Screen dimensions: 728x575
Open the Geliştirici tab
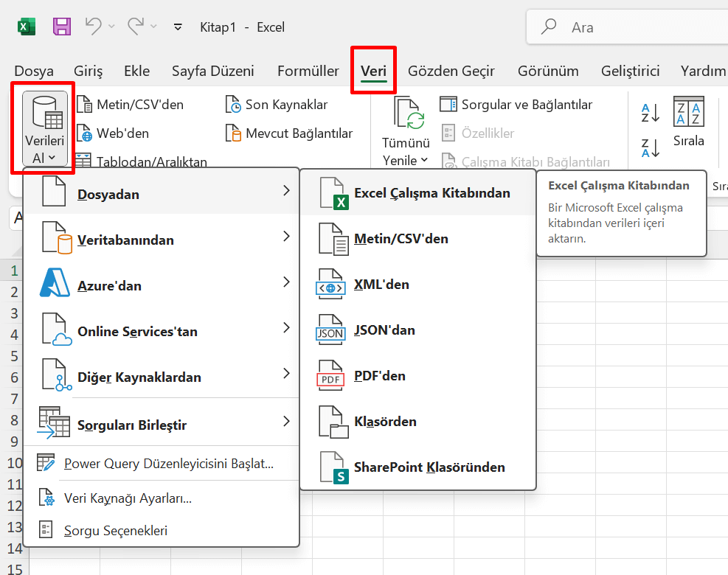pos(631,71)
